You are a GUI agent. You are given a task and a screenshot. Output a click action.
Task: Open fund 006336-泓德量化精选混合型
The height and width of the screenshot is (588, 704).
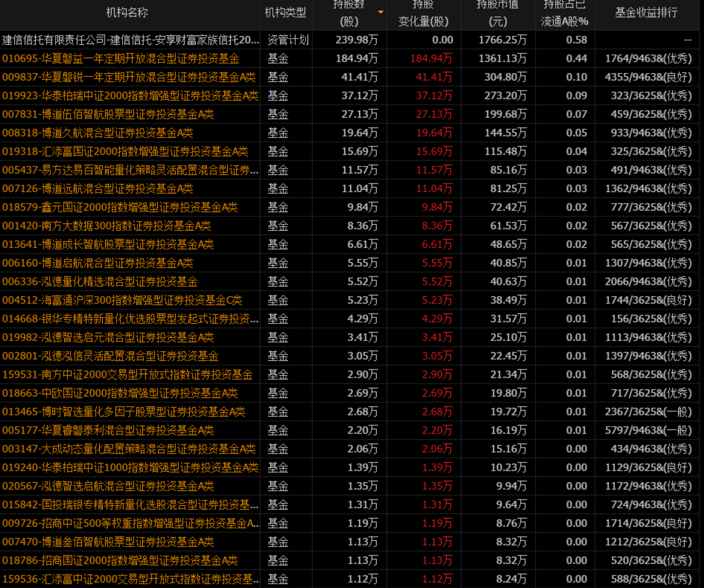coord(100,282)
